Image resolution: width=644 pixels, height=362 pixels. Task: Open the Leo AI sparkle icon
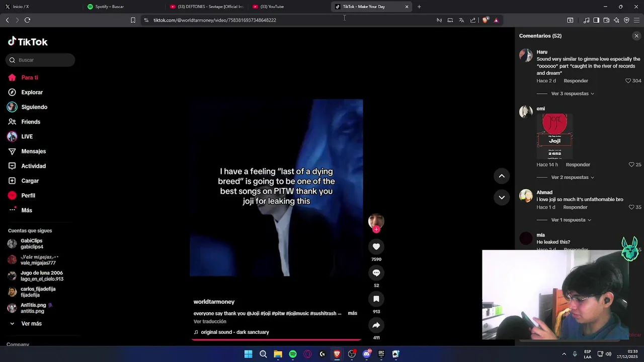(616, 20)
